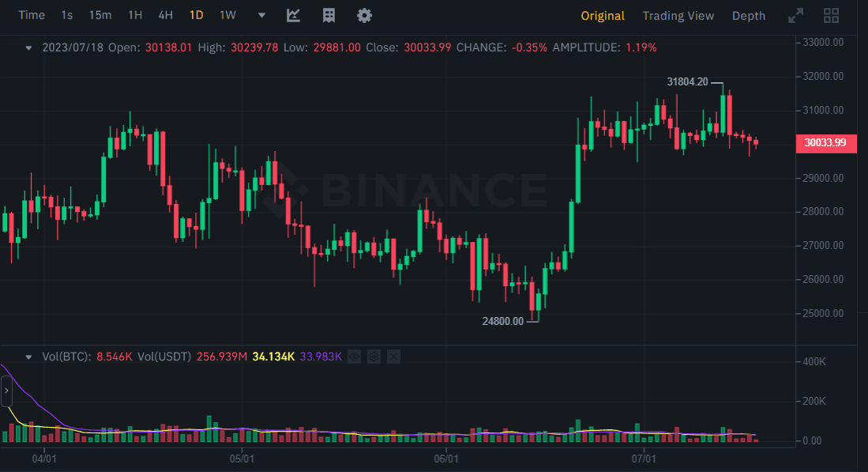Collapse the Vol(BTC) indicator legend arrow
This screenshot has height=472, width=868.
pos(29,357)
